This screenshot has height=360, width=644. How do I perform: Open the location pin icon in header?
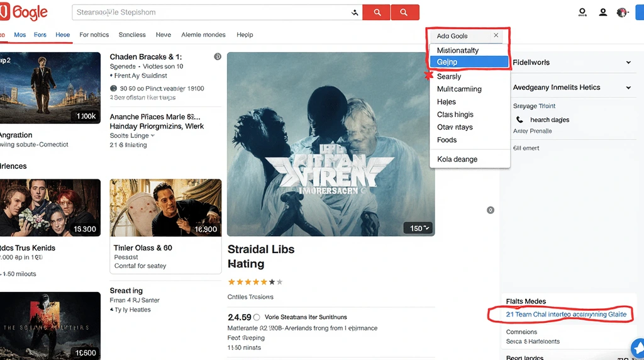[x=582, y=13]
